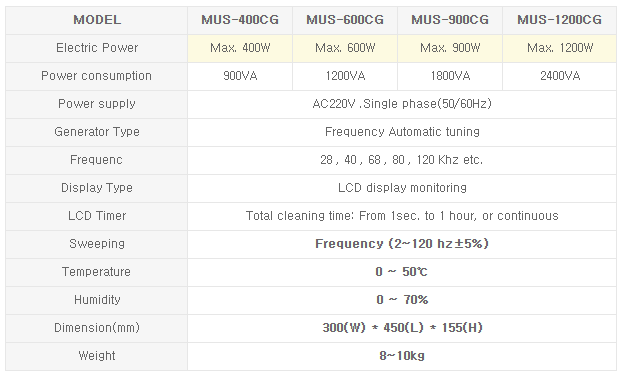Select the MUS-900CG column header
The height and width of the screenshot is (374, 619).
tap(450, 20)
